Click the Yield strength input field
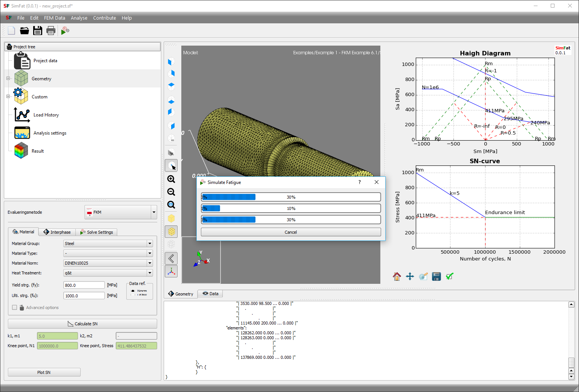The height and width of the screenshot is (392, 579). click(x=84, y=285)
